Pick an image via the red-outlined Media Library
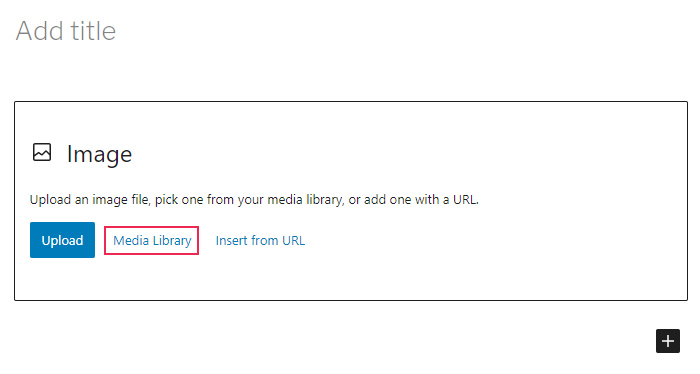Viewport: 700px width, 374px height. (x=152, y=241)
